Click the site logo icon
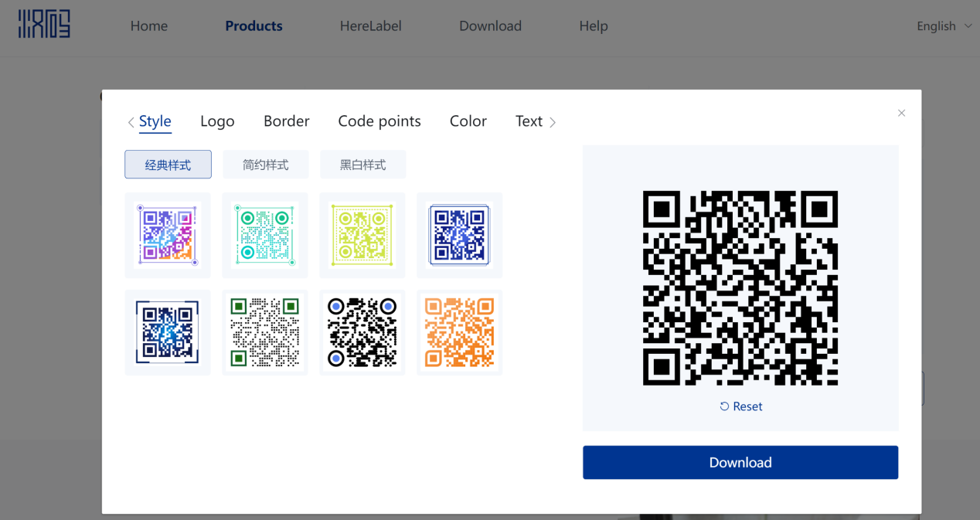 pos(44,25)
